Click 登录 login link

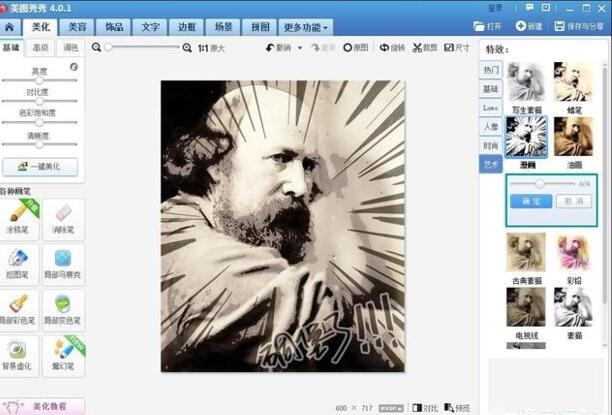tap(496, 8)
